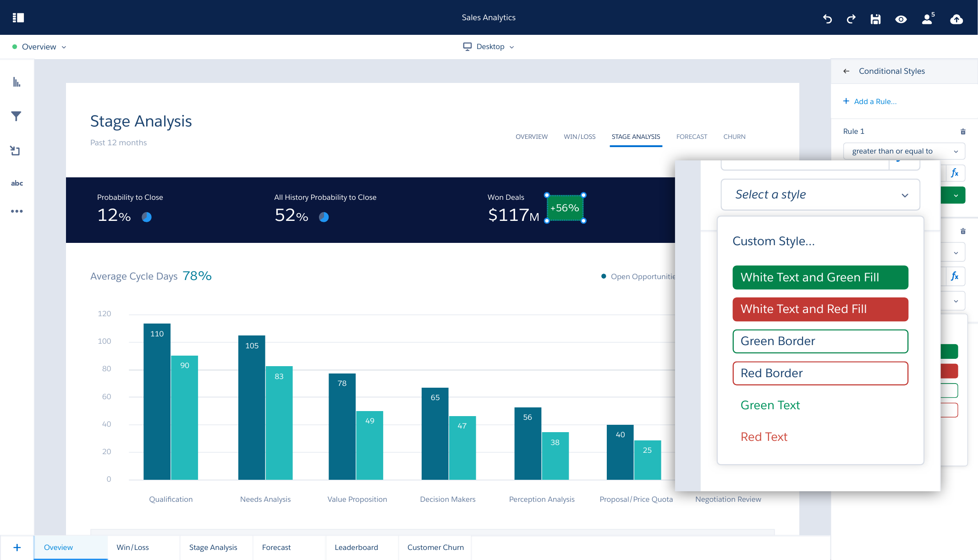Open the 'greater than or equal to' dropdown
Screen dimensions: 978x560
(x=904, y=151)
